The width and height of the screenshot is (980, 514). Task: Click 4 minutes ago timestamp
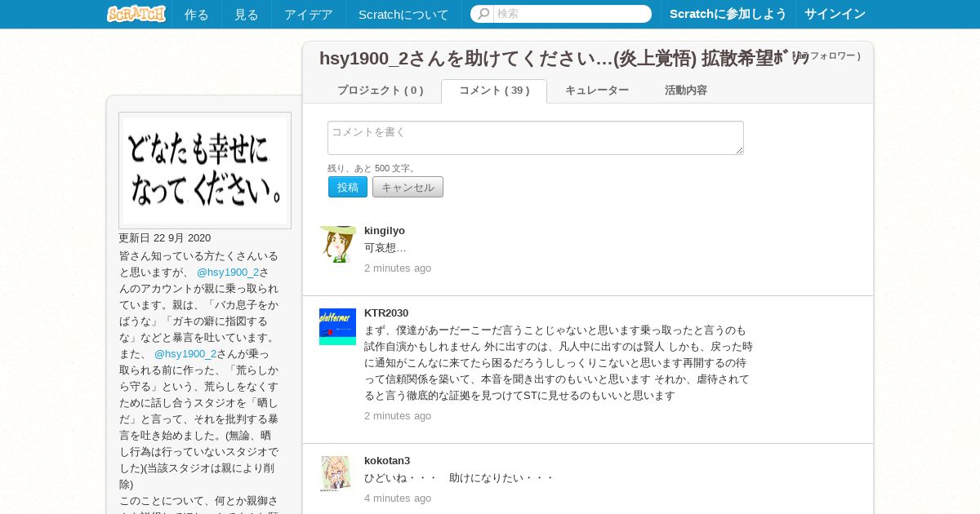[x=398, y=498]
